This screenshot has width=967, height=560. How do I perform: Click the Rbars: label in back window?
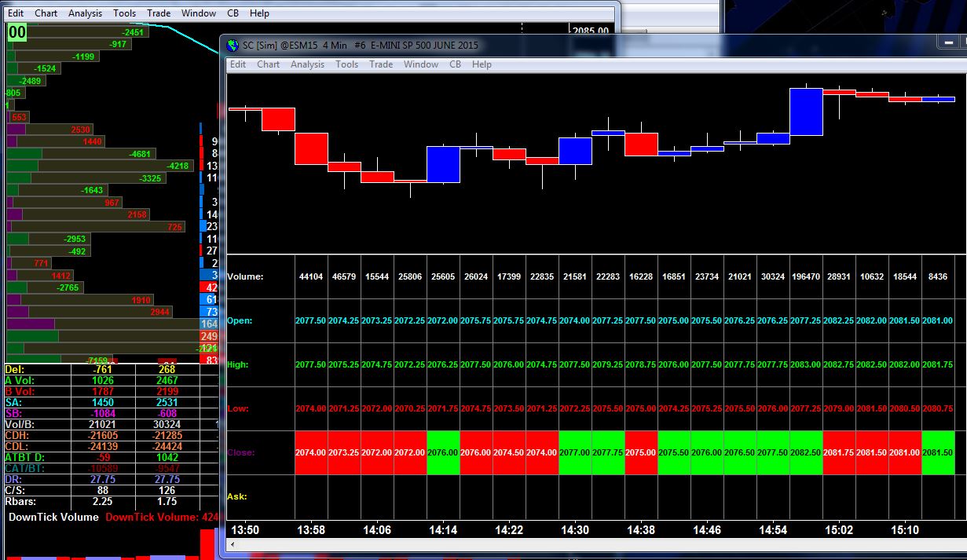click(20, 501)
